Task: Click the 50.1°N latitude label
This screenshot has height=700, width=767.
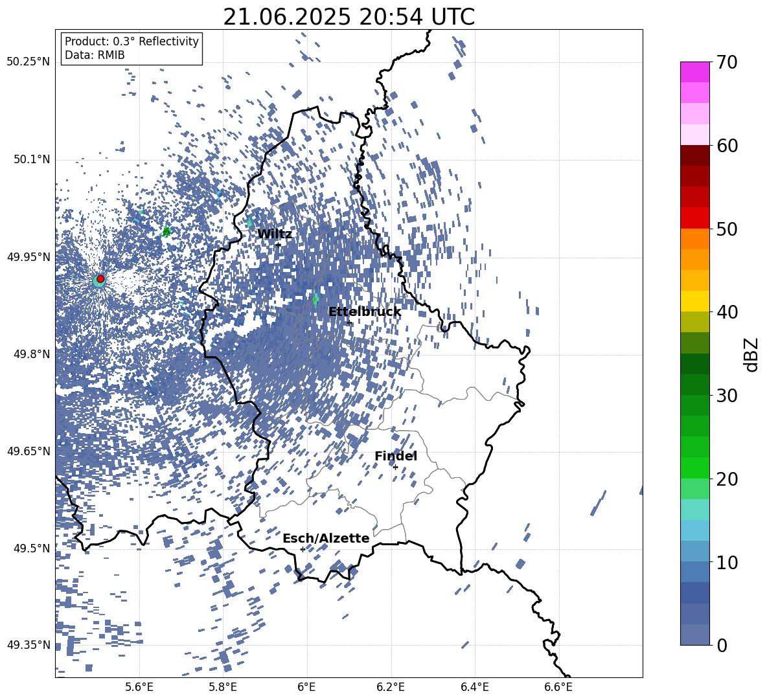Action: [32, 159]
